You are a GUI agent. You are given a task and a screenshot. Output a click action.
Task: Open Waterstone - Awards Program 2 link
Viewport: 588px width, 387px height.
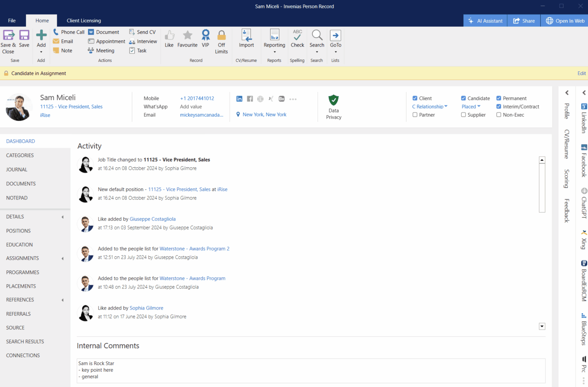[x=194, y=249]
